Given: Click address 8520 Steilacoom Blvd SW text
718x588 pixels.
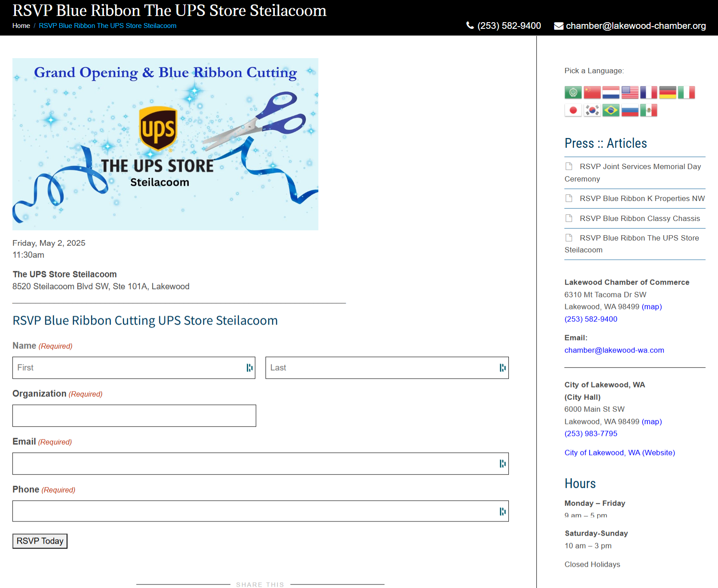Looking at the screenshot, I should tap(101, 287).
